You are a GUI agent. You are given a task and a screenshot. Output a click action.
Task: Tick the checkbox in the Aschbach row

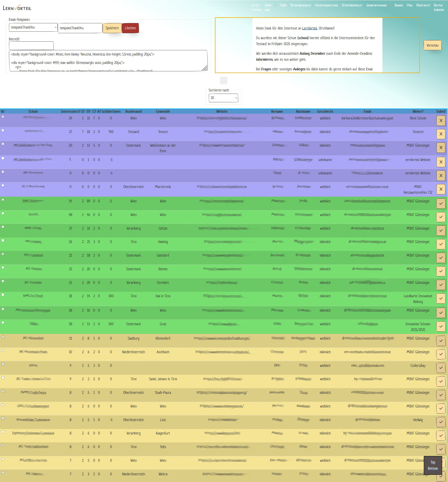3,350
